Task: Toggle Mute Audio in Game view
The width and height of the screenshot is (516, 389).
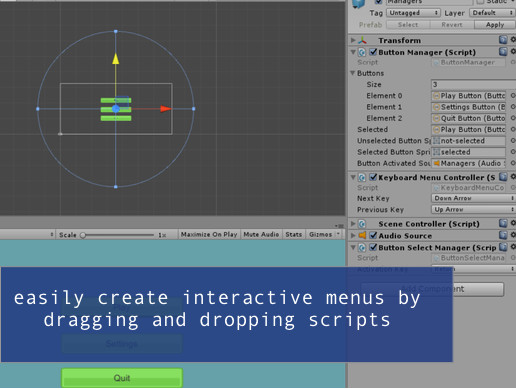Action: [261, 234]
